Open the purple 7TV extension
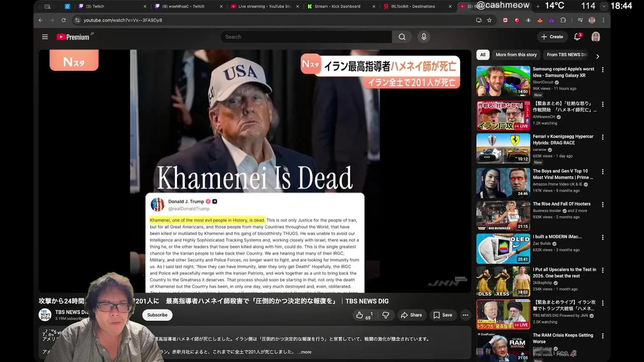 pos(551,20)
